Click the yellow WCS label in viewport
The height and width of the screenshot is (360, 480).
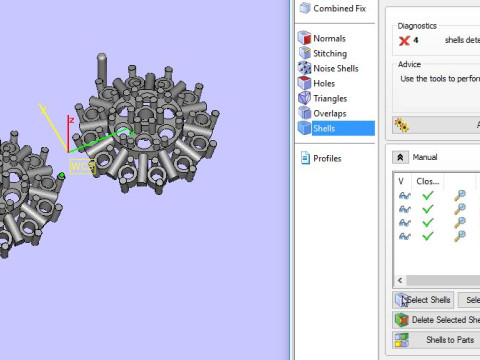coord(82,166)
